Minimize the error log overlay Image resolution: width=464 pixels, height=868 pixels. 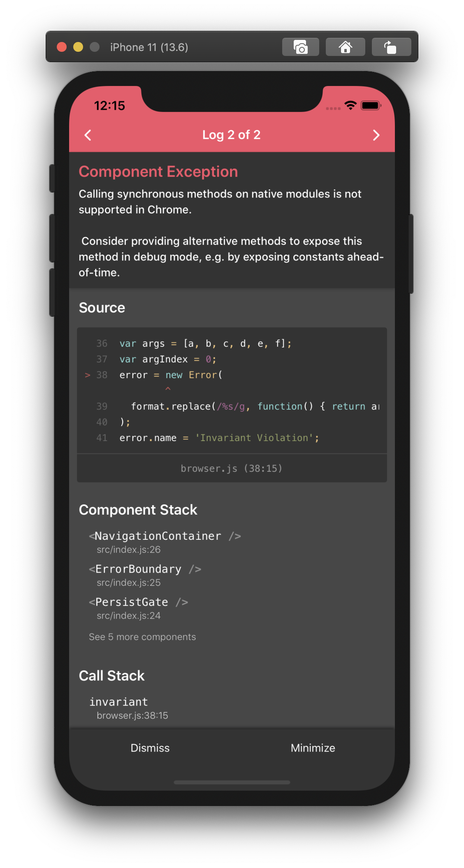tap(313, 748)
